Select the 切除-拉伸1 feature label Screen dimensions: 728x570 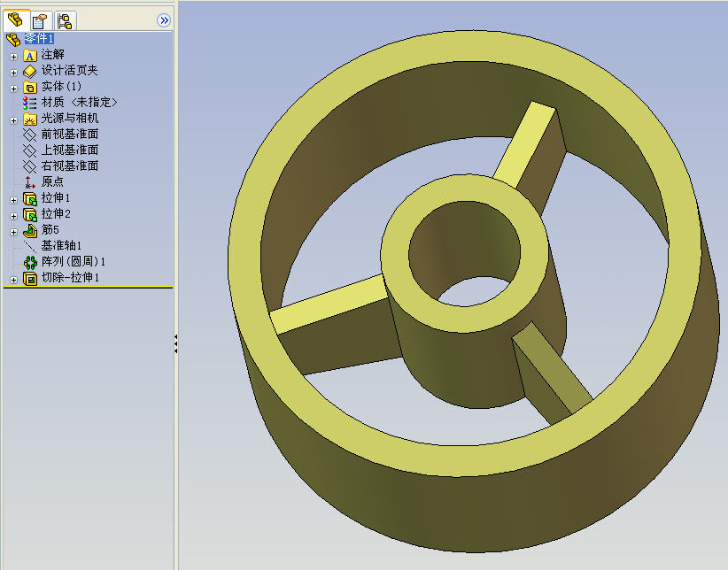(x=71, y=278)
